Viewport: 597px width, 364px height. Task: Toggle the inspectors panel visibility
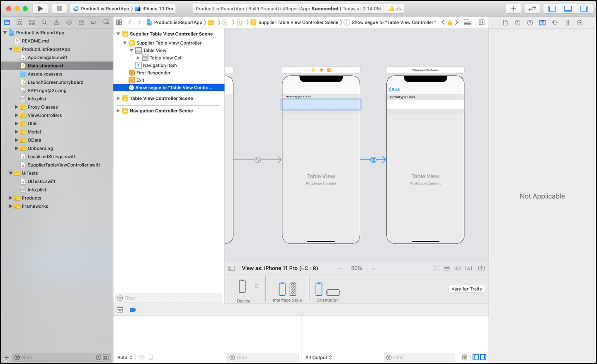(x=584, y=8)
